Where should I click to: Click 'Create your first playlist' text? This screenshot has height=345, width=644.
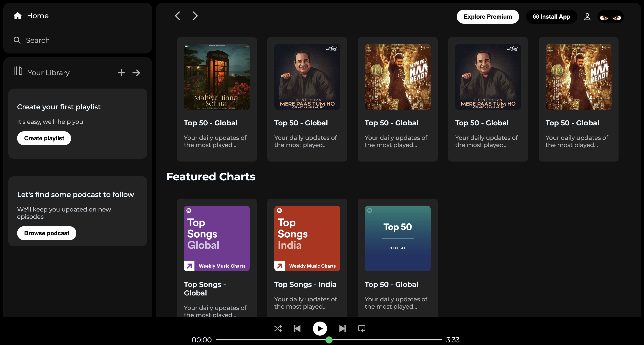(59, 107)
